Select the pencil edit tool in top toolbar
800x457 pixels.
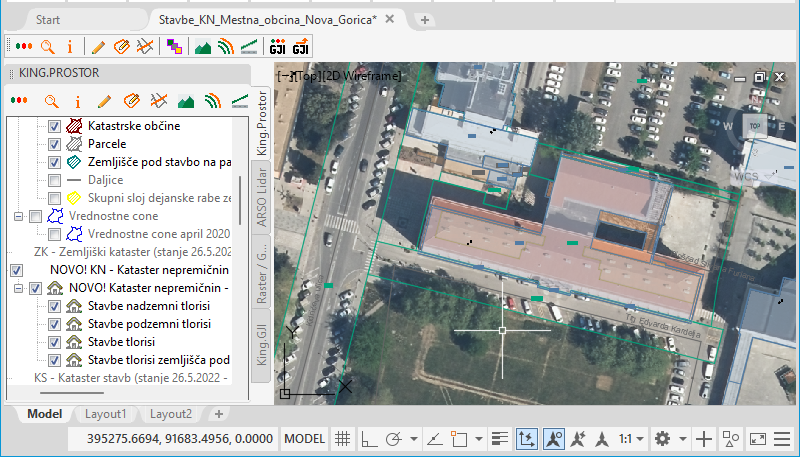click(x=98, y=46)
